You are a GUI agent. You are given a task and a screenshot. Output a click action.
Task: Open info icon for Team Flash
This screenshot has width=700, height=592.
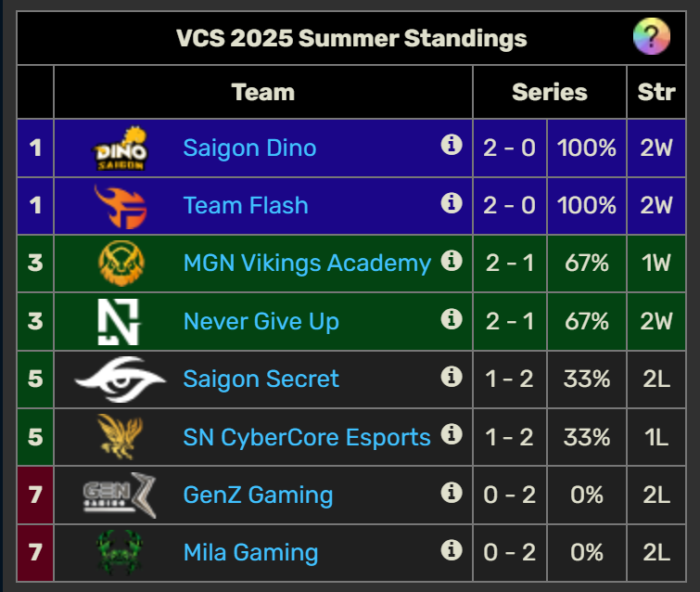pos(452,203)
